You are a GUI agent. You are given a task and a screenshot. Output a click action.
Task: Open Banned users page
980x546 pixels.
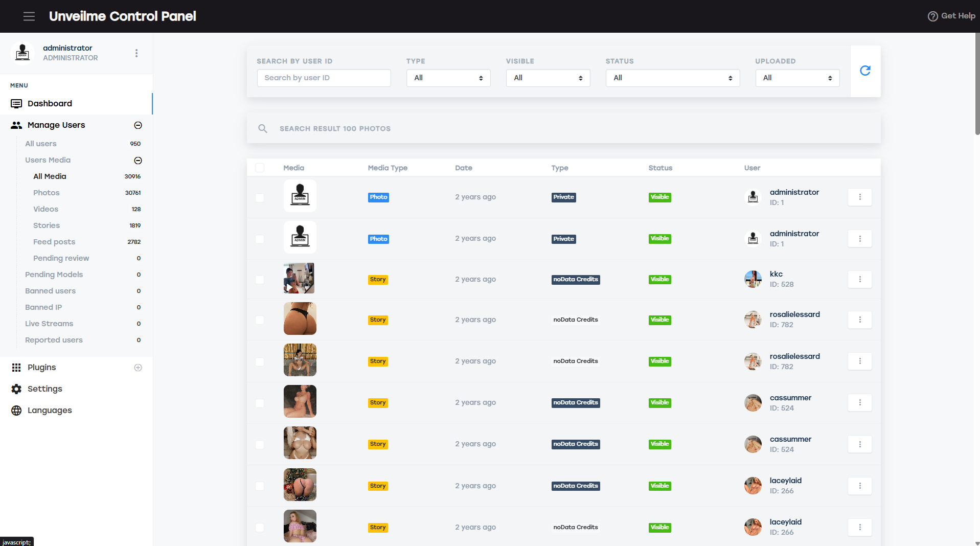[x=50, y=291]
